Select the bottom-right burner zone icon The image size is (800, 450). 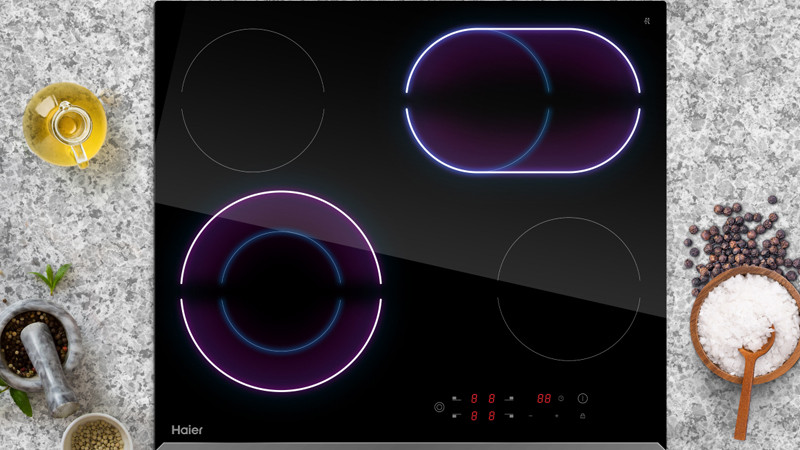510,415
